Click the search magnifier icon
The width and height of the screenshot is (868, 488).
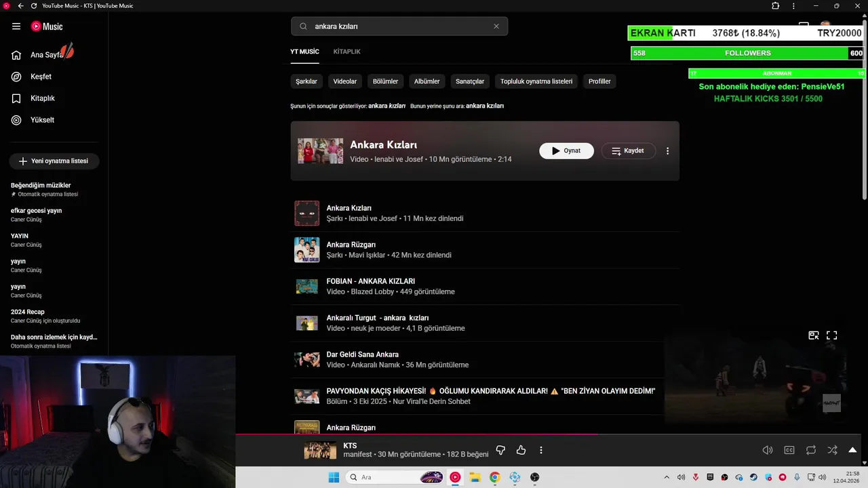coord(303,26)
